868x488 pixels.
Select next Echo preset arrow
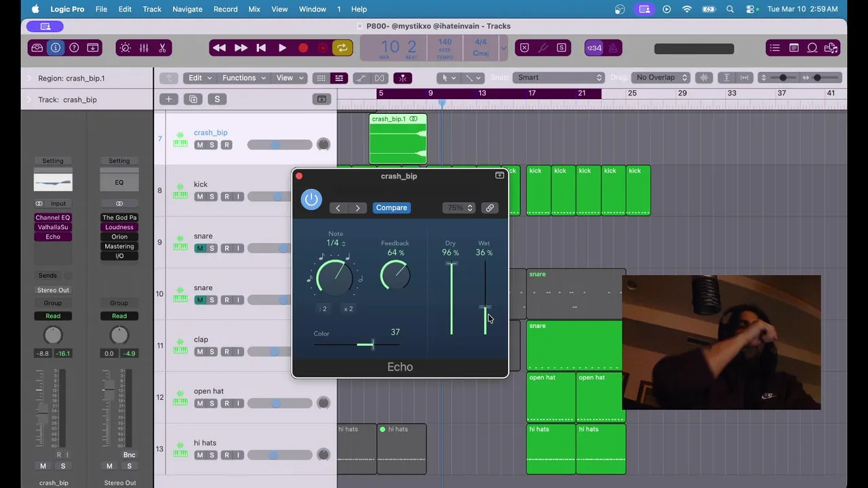(357, 208)
